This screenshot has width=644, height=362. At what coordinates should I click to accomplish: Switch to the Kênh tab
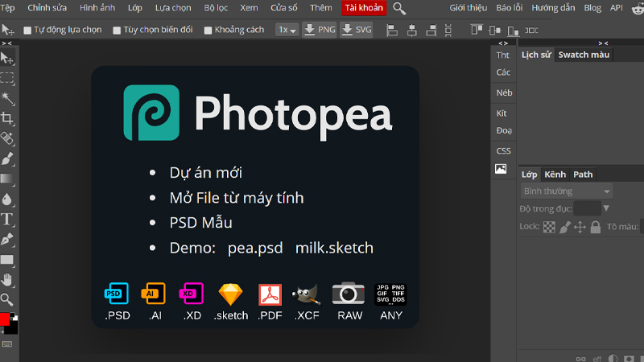coord(555,175)
